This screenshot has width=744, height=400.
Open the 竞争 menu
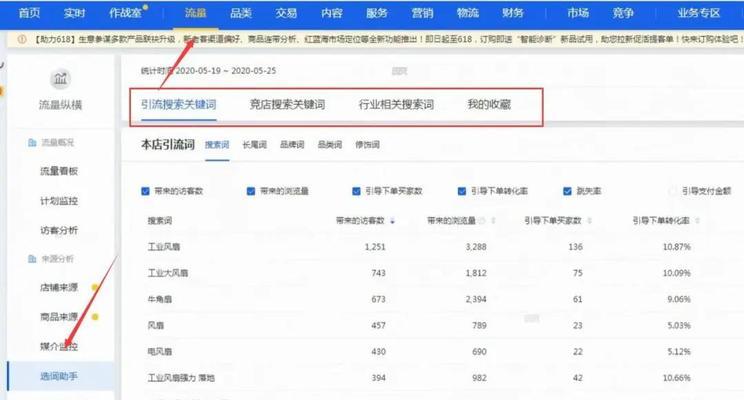[623, 13]
